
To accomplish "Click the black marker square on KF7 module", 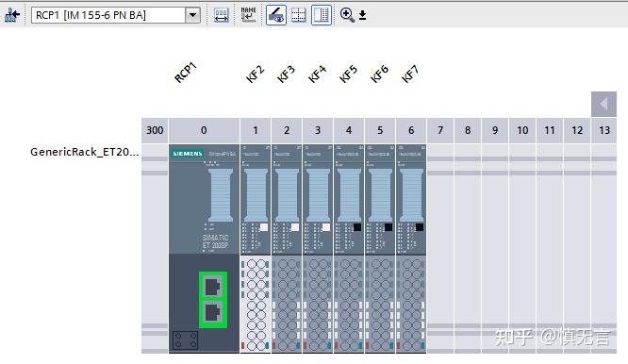I will pos(420,227).
